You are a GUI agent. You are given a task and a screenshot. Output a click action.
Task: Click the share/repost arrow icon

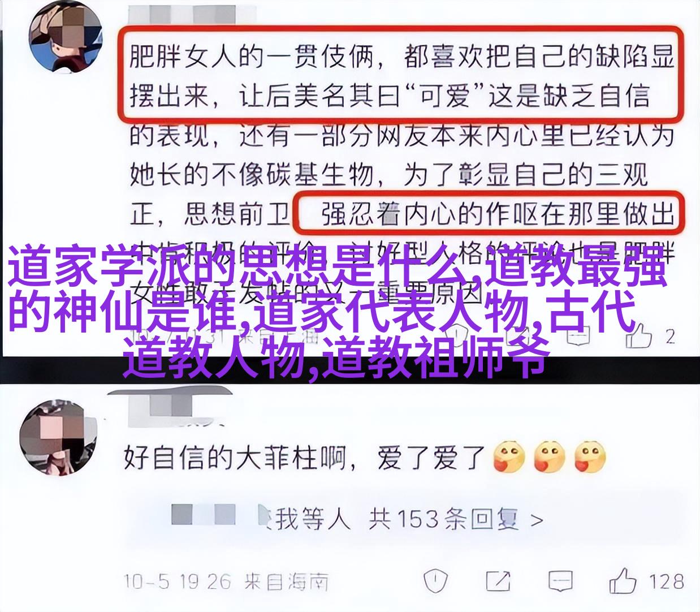(497, 581)
